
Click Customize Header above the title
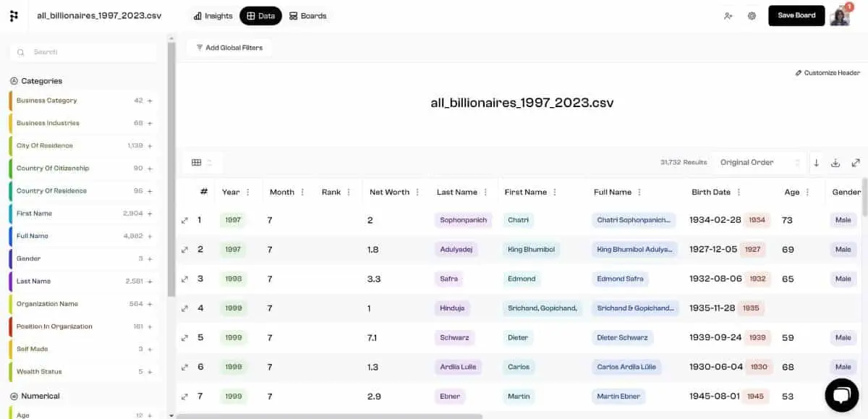click(x=827, y=72)
